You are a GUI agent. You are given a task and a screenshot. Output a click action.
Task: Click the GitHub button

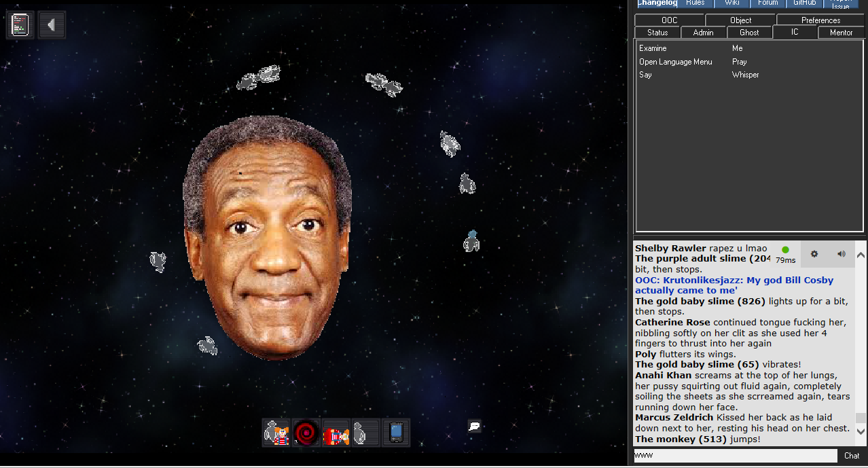804,3
